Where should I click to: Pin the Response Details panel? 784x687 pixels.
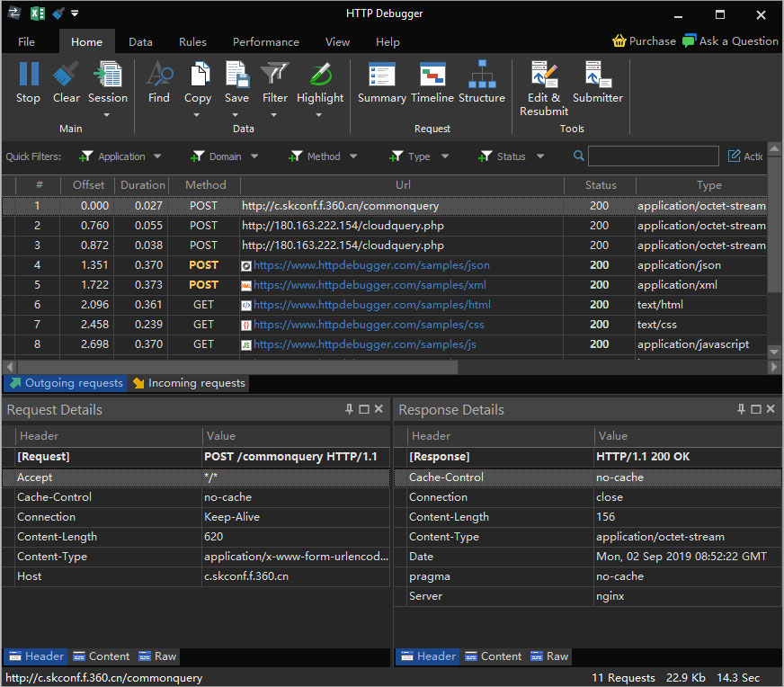click(741, 409)
